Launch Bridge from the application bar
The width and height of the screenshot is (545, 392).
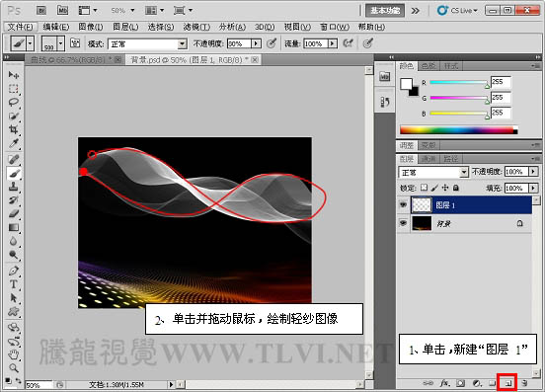[x=41, y=11]
